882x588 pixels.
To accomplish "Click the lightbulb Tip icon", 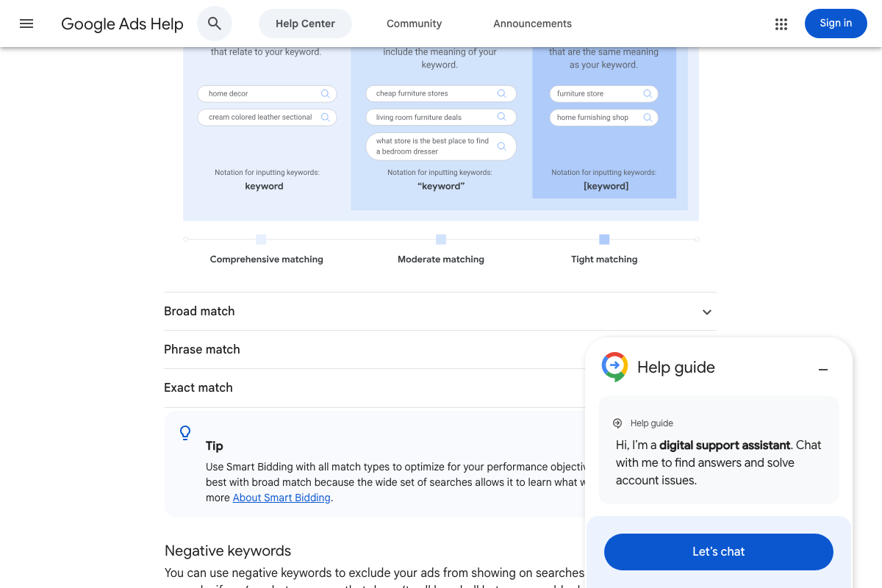I will coord(185,433).
